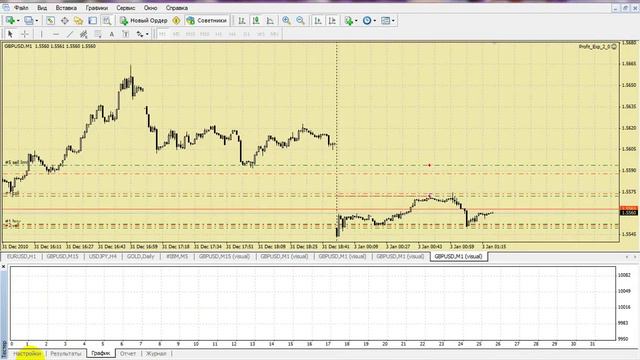Viewport: 640px width, 360px height.
Task: Select the crosshair tool
Action: 24,34
